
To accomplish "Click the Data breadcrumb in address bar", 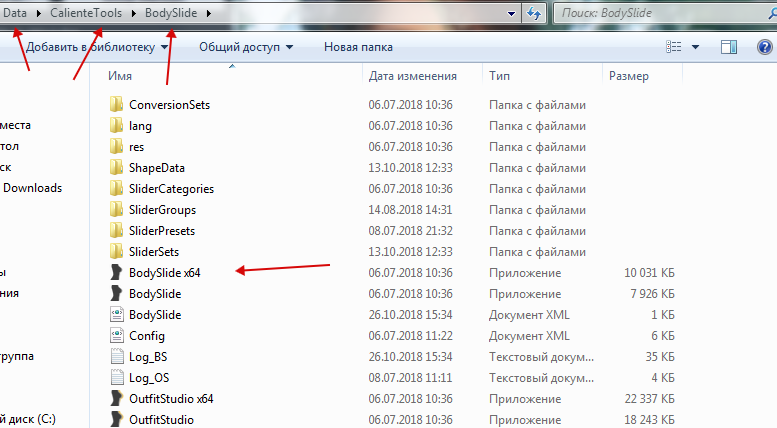I will tap(15, 14).
